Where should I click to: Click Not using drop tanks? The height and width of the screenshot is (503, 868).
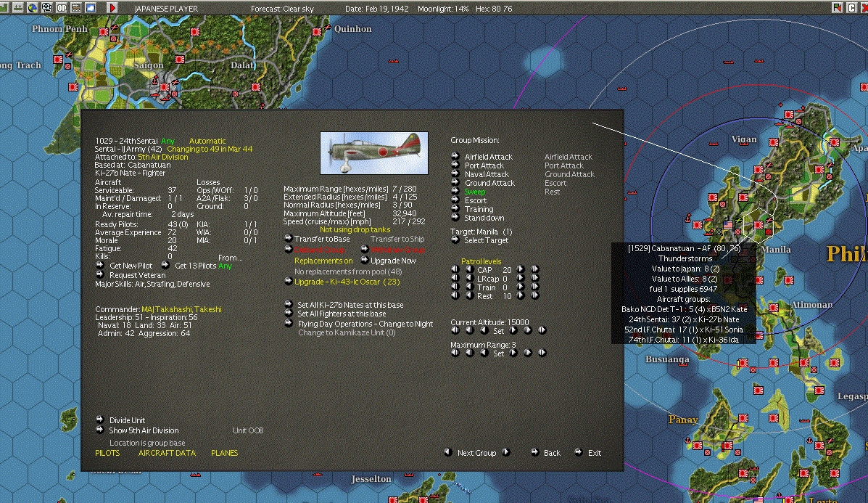point(355,229)
